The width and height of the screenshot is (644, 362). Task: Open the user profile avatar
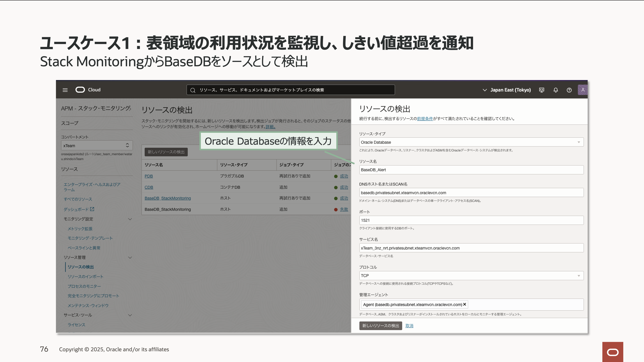coord(583,90)
